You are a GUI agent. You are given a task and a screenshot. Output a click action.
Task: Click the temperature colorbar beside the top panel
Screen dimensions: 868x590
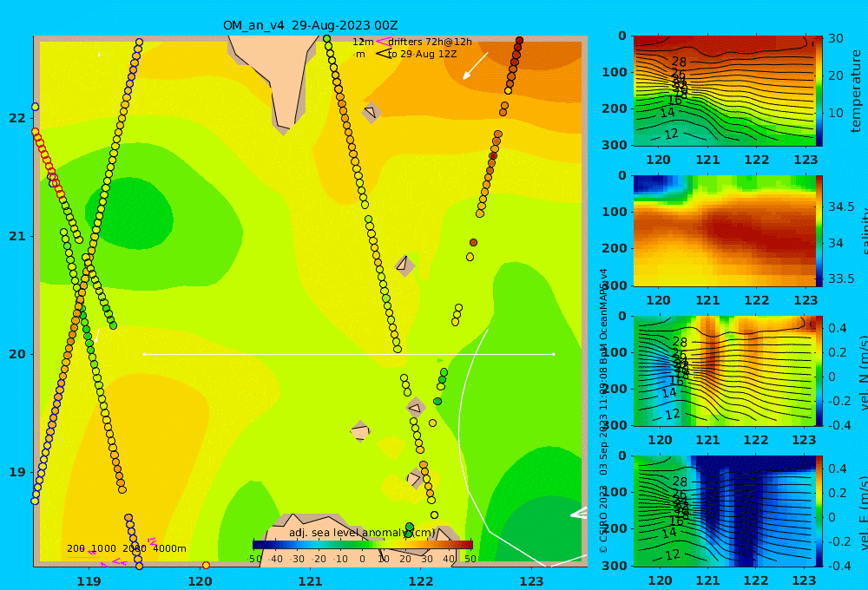[819, 91]
